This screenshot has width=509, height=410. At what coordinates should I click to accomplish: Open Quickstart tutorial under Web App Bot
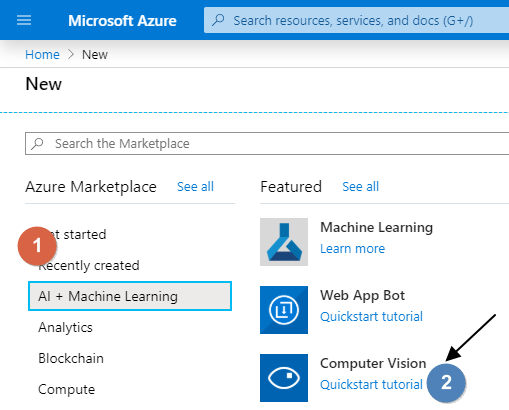(x=372, y=317)
